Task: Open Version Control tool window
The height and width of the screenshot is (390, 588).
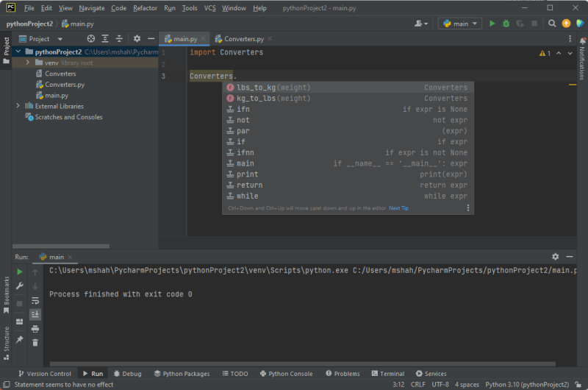Action: coord(45,374)
